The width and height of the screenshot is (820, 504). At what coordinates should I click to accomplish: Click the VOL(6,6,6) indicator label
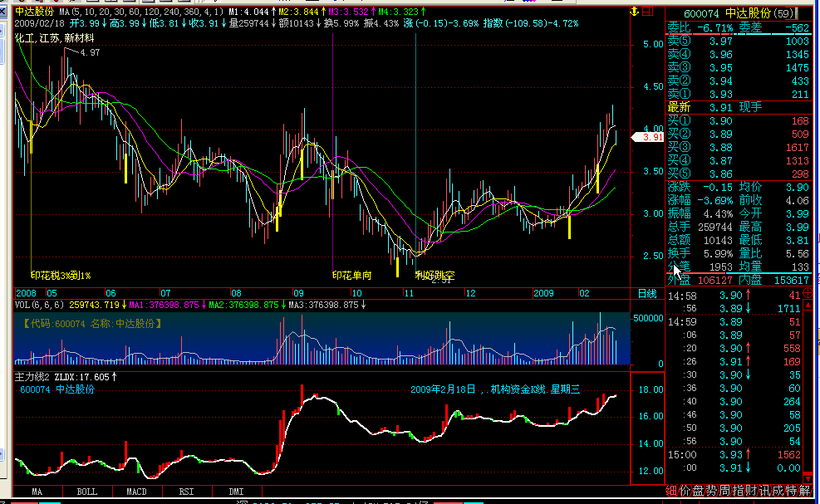click(x=39, y=305)
